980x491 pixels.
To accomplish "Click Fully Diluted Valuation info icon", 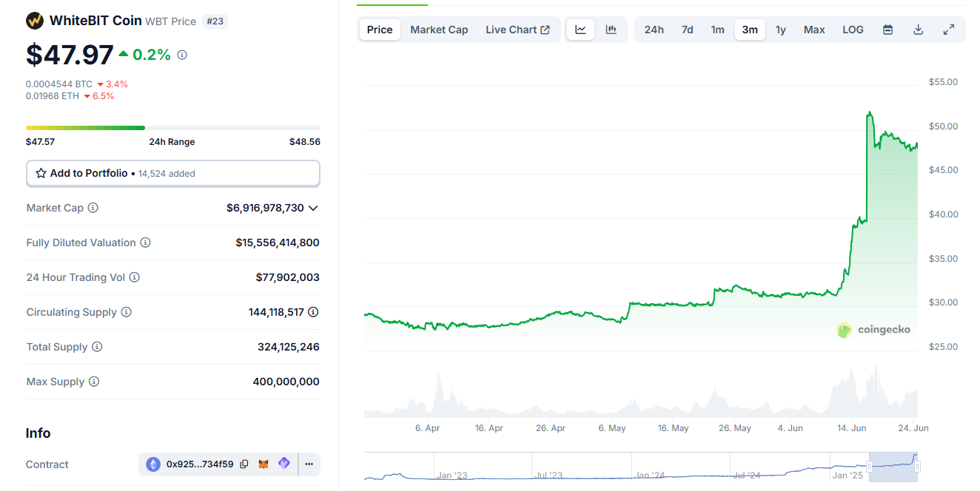I will (146, 243).
